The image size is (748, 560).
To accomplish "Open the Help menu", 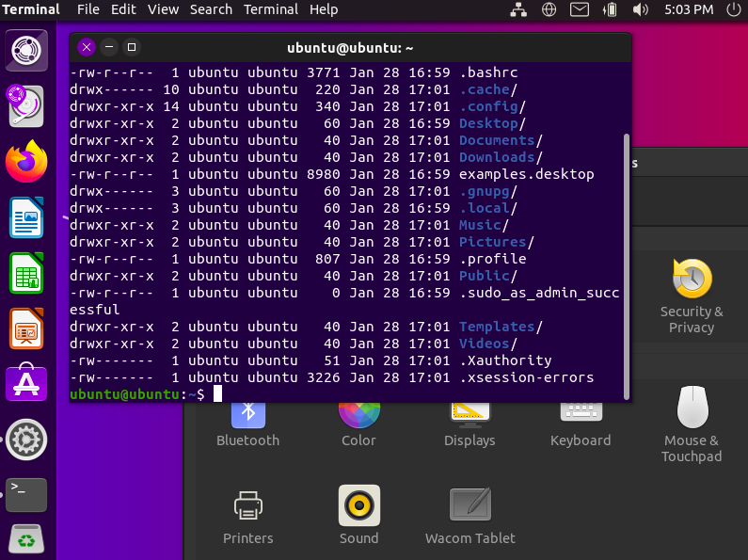I will [324, 9].
